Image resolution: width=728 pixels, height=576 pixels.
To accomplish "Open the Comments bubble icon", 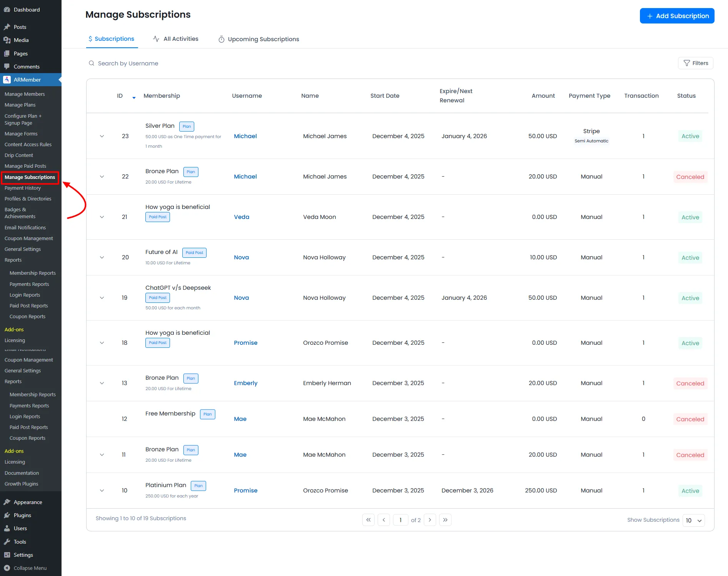I will (x=7, y=66).
